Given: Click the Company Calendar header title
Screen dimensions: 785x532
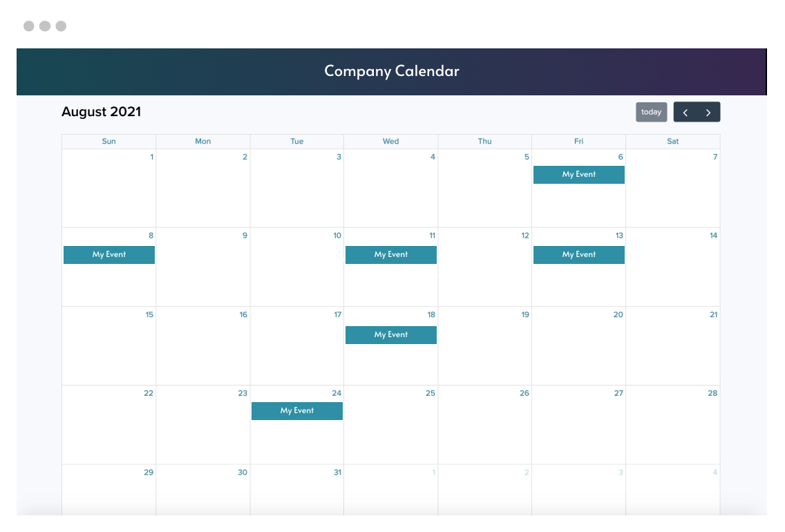Looking at the screenshot, I should click(x=392, y=71).
